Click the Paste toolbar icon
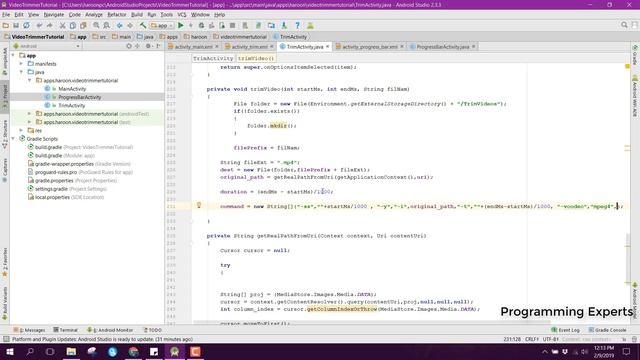The height and width of the screenshot is (360, 640). (x=83, y=25)
